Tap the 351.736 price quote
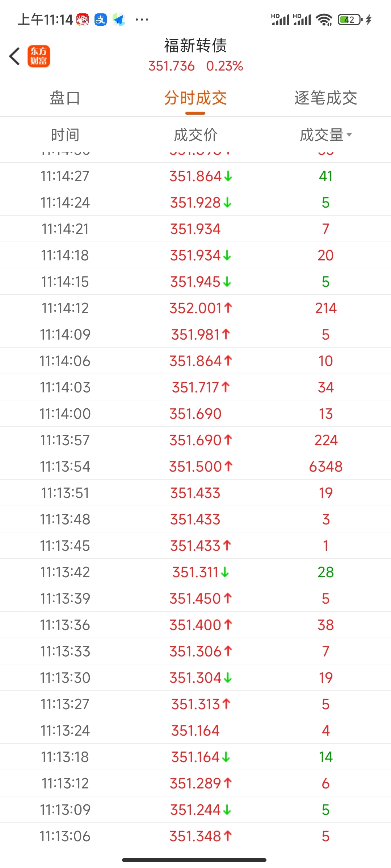Image resolution: width=391 pixels, height=868 pixels. pos(172,66)
